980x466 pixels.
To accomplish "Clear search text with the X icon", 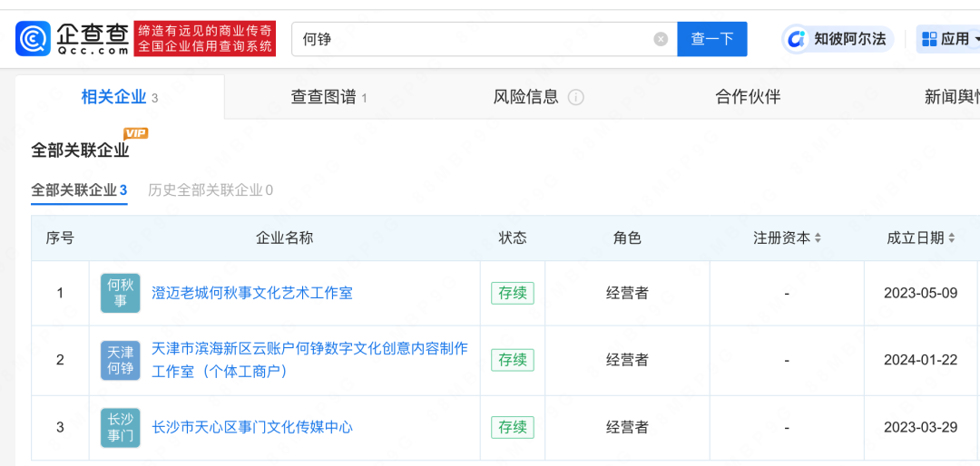I will point(661,39).
